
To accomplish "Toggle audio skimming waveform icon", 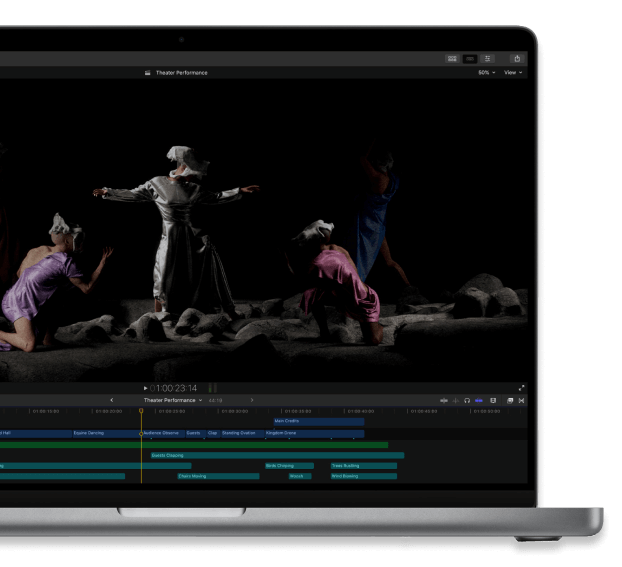I will click(x=444, y=400).
